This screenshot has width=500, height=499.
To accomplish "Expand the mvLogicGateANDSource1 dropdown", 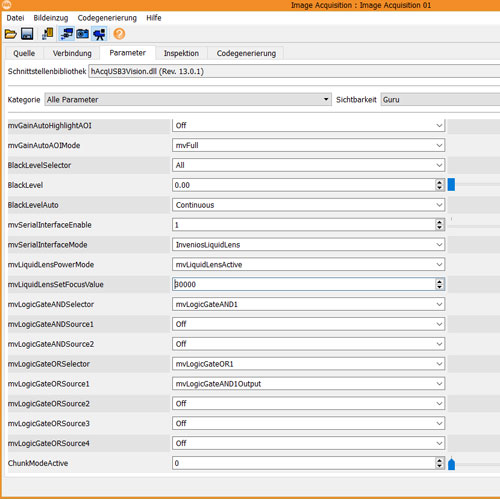I will [x=309, y=324].
